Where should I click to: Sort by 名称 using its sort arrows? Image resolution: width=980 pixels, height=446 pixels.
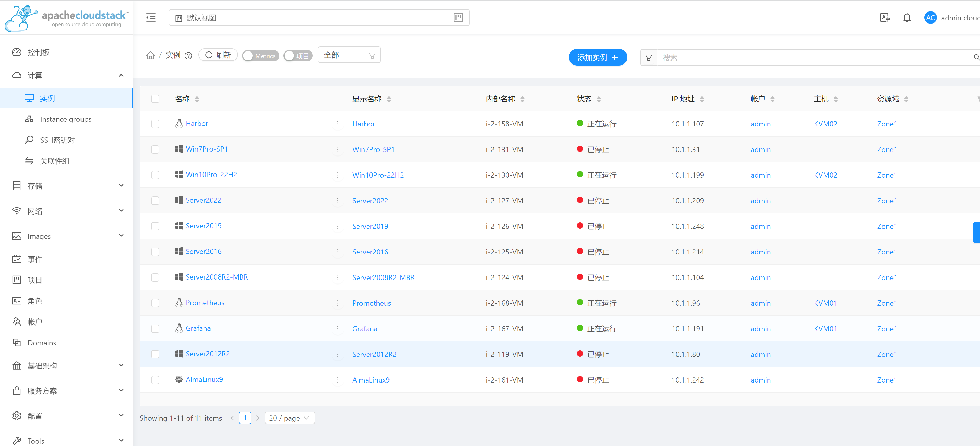197,99
